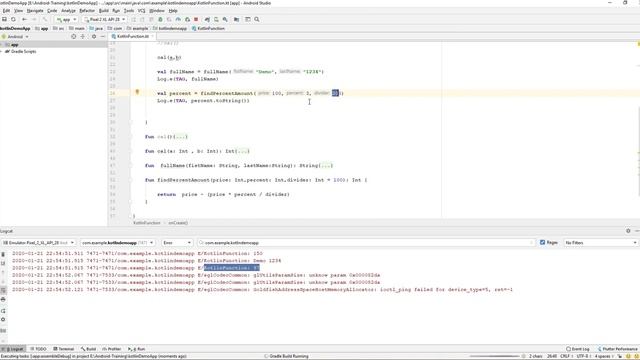Click the Gradle build progress bar in status bar
Viewport: 640px width, 360px height.
coord(495,356)
